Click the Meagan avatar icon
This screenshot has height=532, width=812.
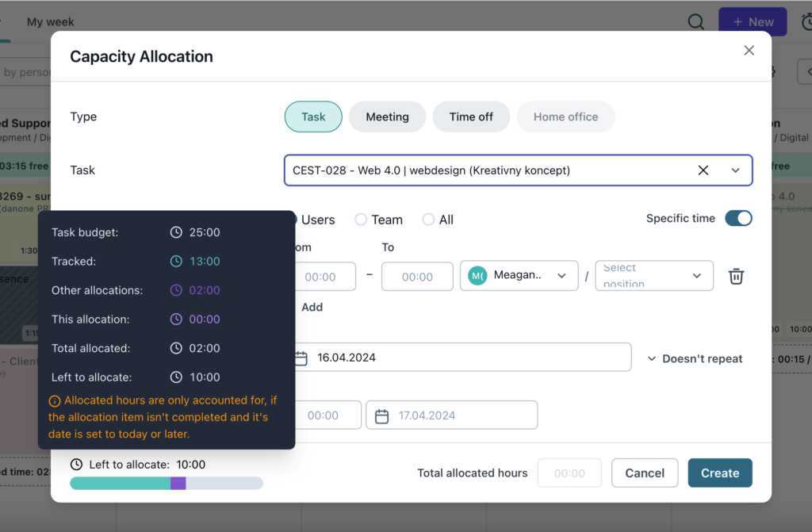coord(477,276)
